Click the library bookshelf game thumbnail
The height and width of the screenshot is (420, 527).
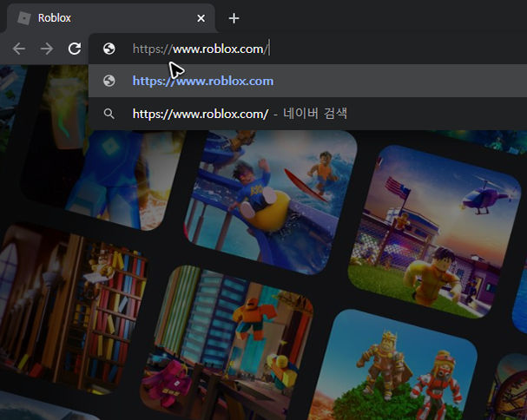(x=72, y=309)
